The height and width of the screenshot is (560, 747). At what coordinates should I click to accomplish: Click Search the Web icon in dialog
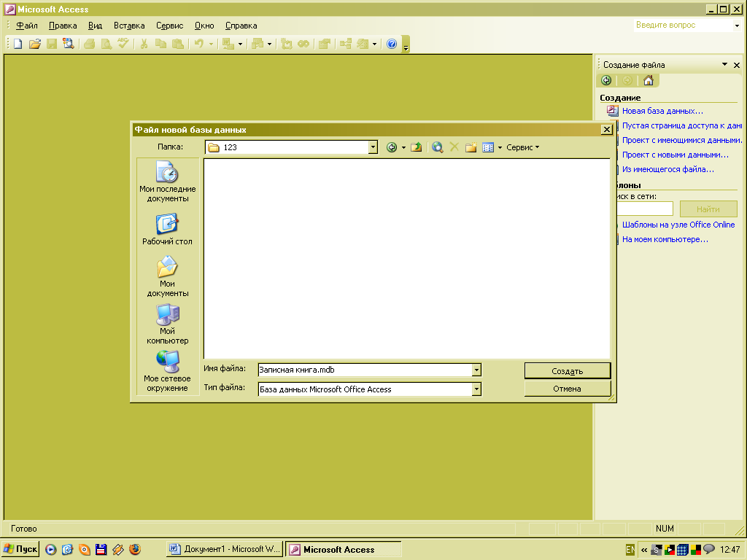(438, 147)
